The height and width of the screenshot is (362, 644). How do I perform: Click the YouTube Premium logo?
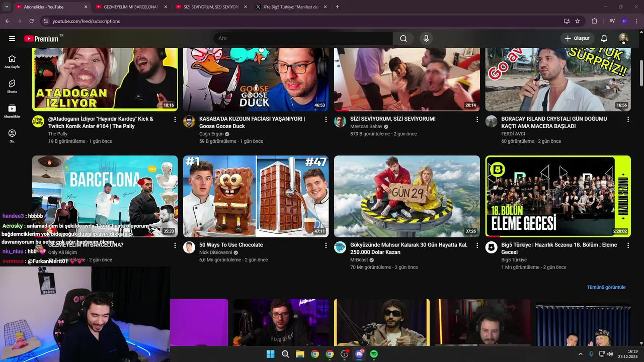coord(41,39)
